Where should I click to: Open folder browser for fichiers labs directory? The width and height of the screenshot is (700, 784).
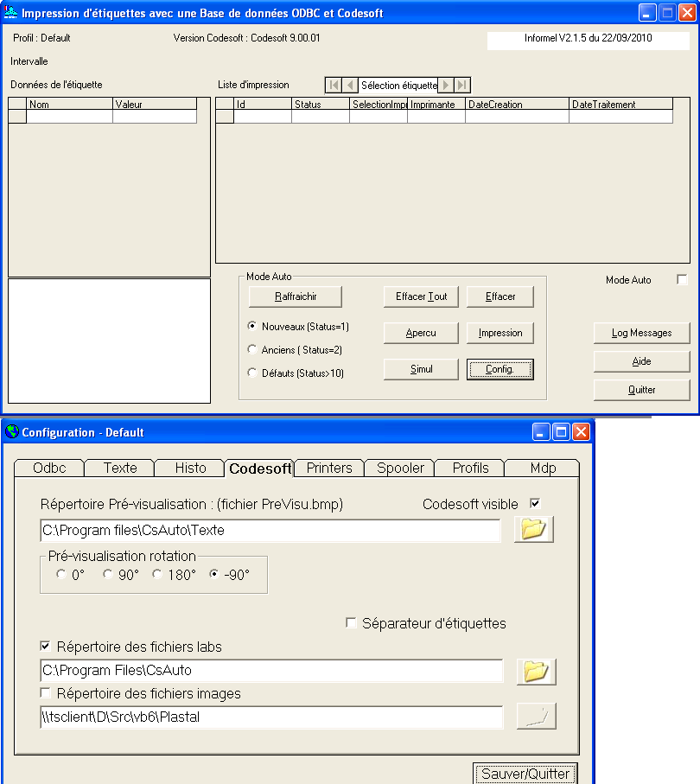(536, 671)
